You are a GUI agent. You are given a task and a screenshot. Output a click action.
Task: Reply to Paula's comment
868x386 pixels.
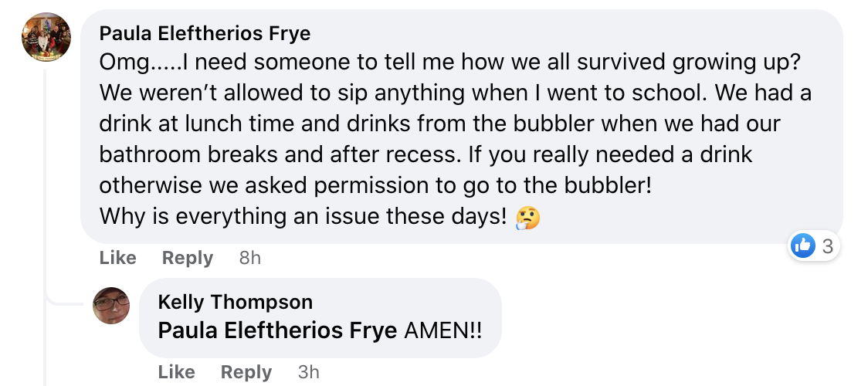click(187, 258)
